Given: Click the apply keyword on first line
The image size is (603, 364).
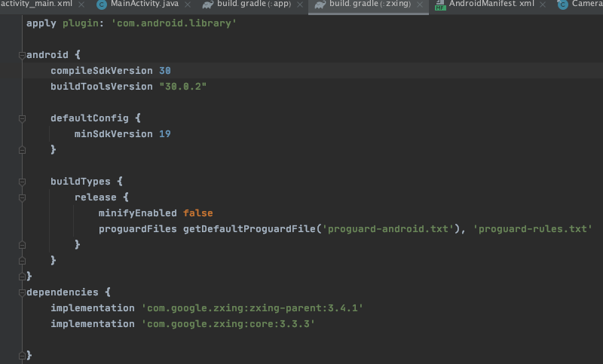Looking at the screenshot, I should pos(41,23).
